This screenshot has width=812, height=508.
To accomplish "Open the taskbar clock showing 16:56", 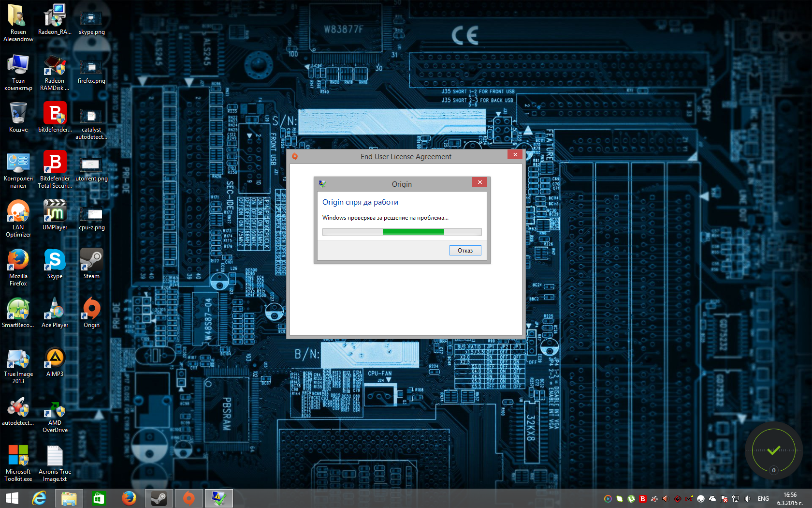I will click(x=790, y=499).
